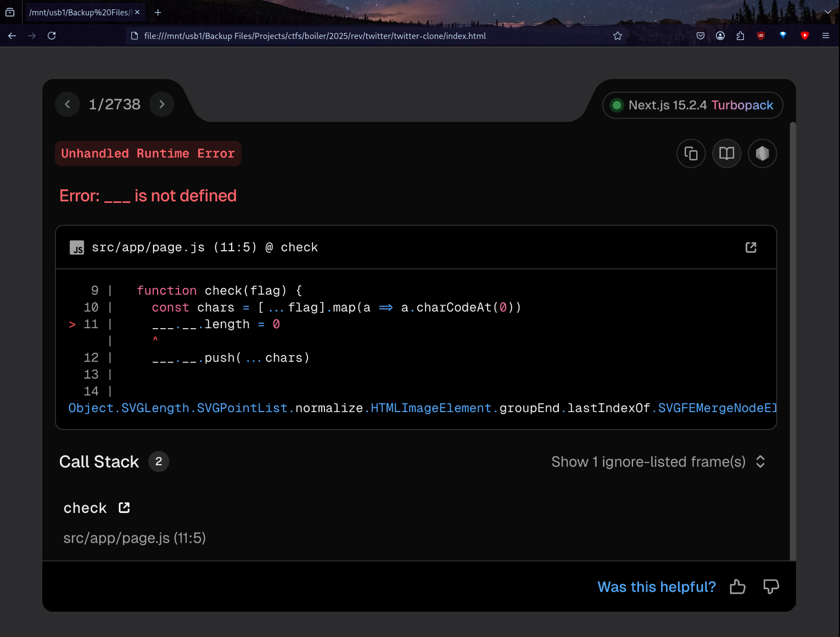This screenshot has height=637, width=840.
Task: Open check frame in editor icon
Action: coord(124,508)
